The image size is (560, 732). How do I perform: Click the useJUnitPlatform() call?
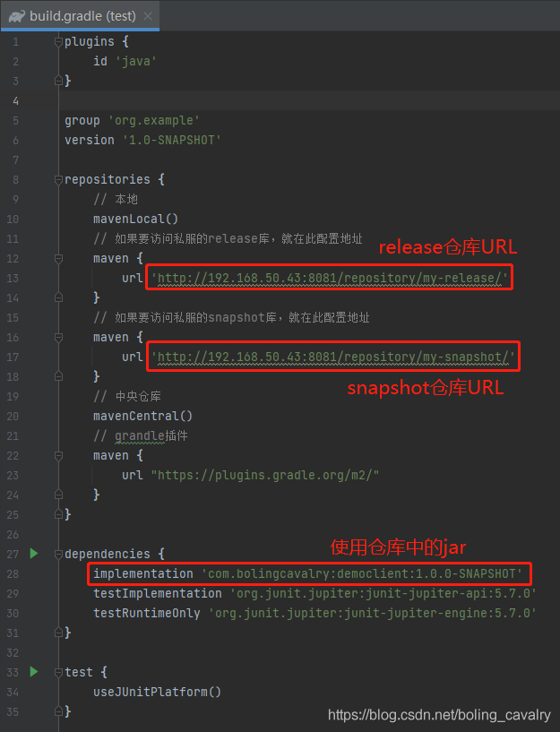[x=158, y=692]
